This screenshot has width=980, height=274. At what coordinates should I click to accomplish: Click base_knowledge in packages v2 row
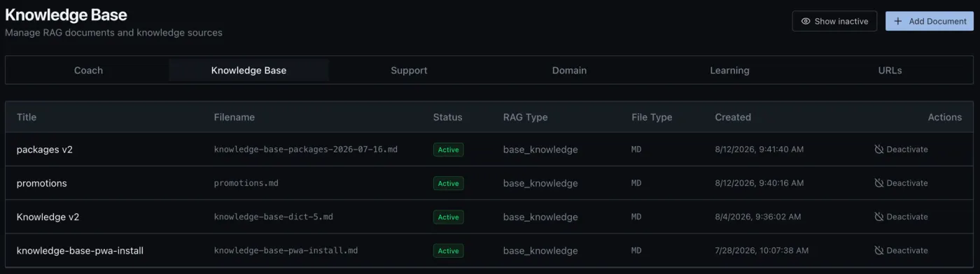(540, 150)
